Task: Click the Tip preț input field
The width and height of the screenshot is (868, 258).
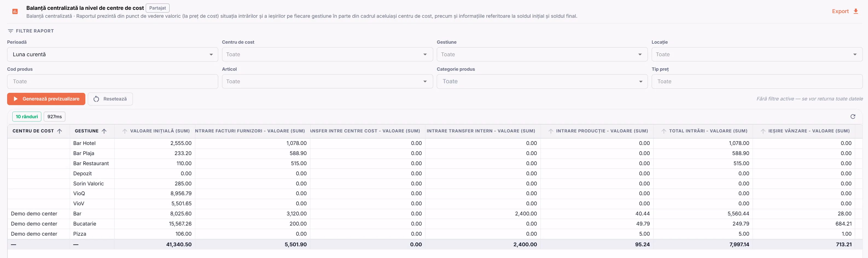Action: [757, 81]
